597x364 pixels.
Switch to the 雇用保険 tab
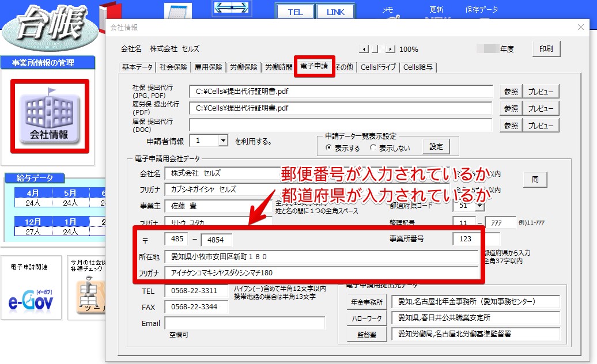tap(208, 67)
